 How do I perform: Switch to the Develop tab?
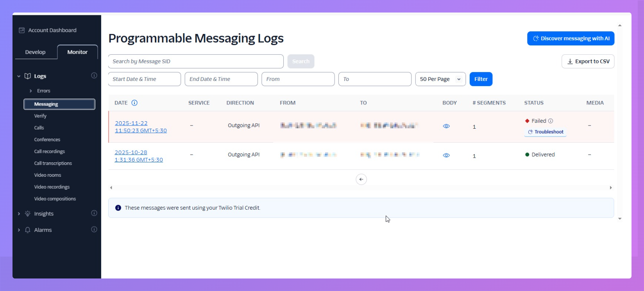tap(35, 52)
